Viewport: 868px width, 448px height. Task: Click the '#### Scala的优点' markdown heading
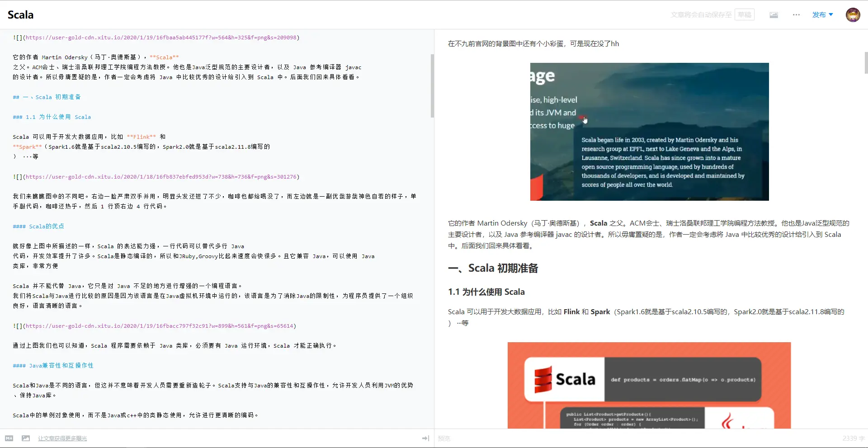(x=38, y=226)
